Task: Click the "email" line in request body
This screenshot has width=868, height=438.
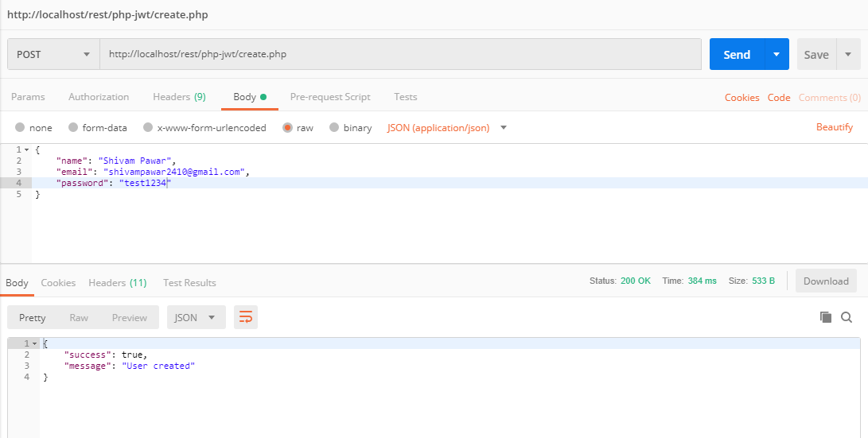Action: pos(153,172)
